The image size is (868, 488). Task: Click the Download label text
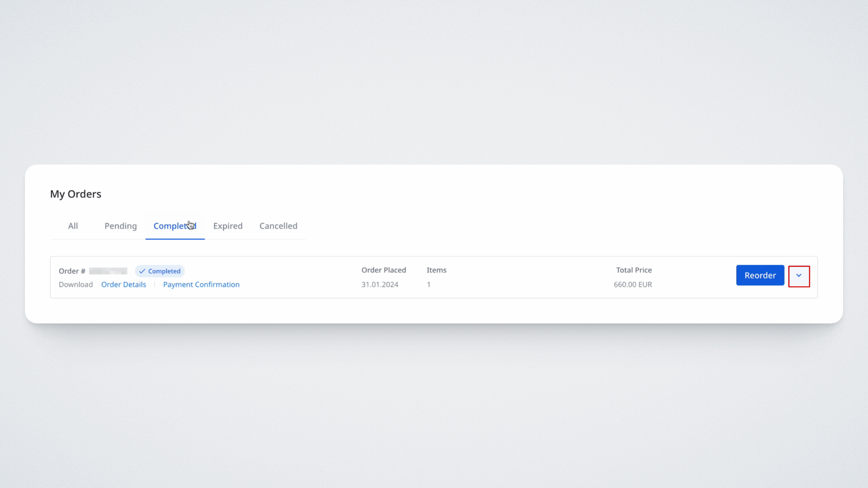[75, 285]
